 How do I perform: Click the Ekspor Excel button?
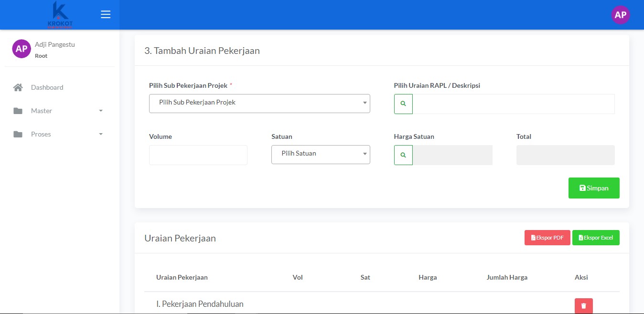click(595, 238)
